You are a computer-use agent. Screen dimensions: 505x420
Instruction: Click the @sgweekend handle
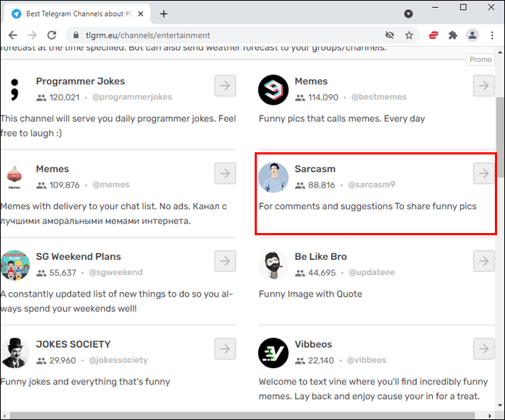click(x=115, y=273)
